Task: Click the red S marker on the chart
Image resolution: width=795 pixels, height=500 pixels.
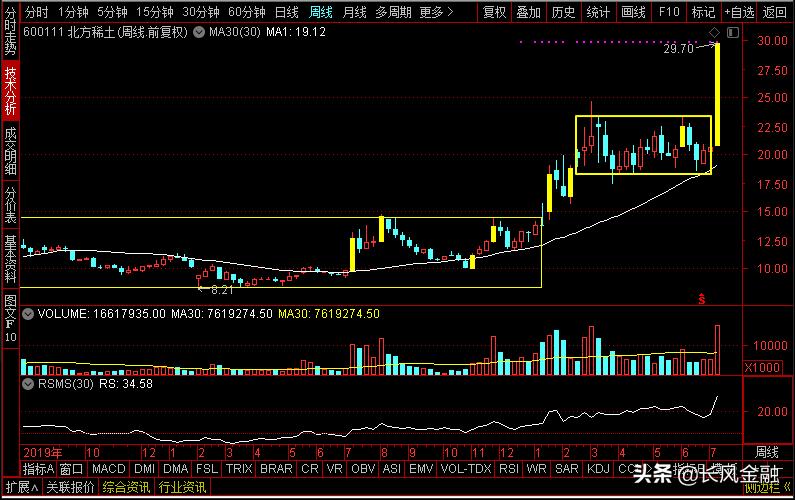Action: pyautogui.click(x=702, y=299)
